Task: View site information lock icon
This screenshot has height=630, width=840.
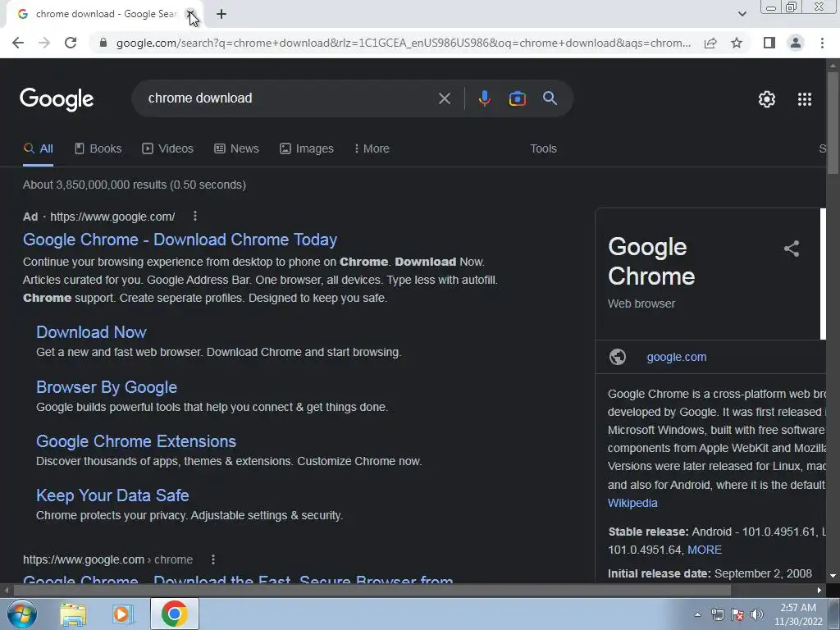Action: [x=103, y=43]
